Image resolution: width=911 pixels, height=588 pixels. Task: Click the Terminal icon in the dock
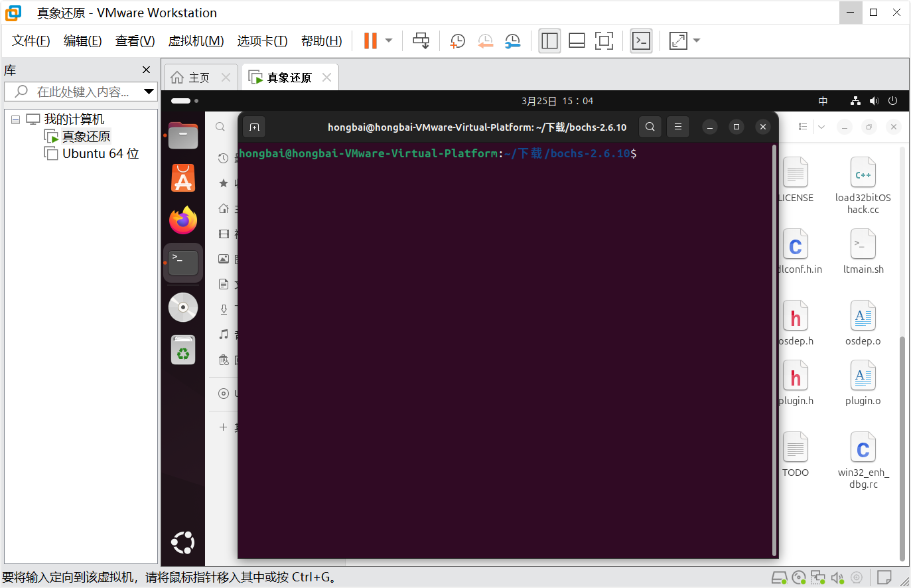tap(183, 263)
